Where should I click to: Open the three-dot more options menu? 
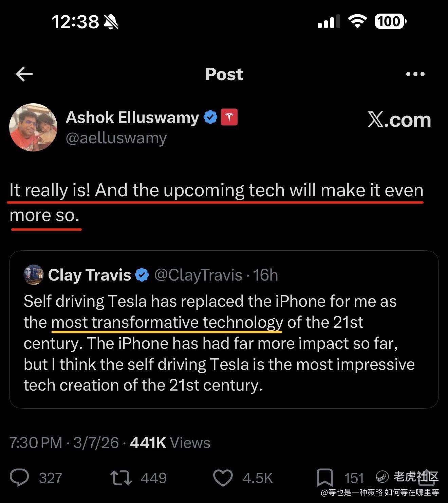pyautogui.click(x=415, y=74)
